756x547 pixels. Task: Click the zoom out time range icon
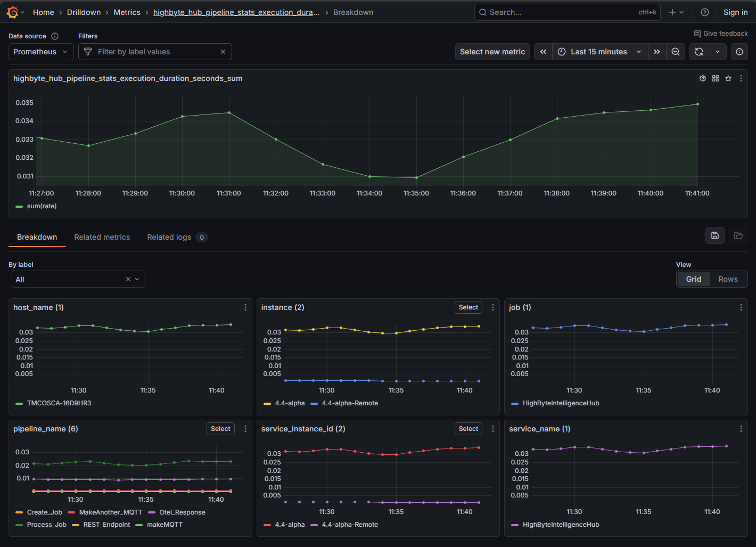[x=676, y=52]
